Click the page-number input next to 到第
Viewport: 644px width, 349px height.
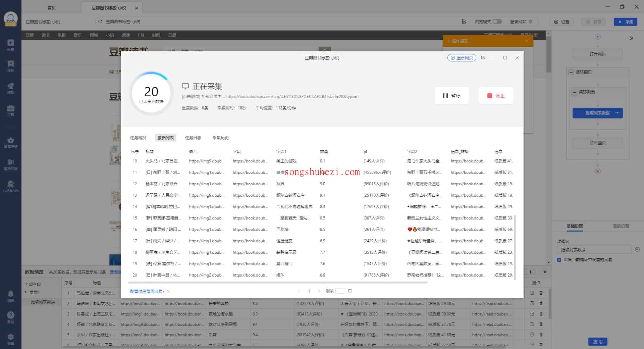point(340,291)
